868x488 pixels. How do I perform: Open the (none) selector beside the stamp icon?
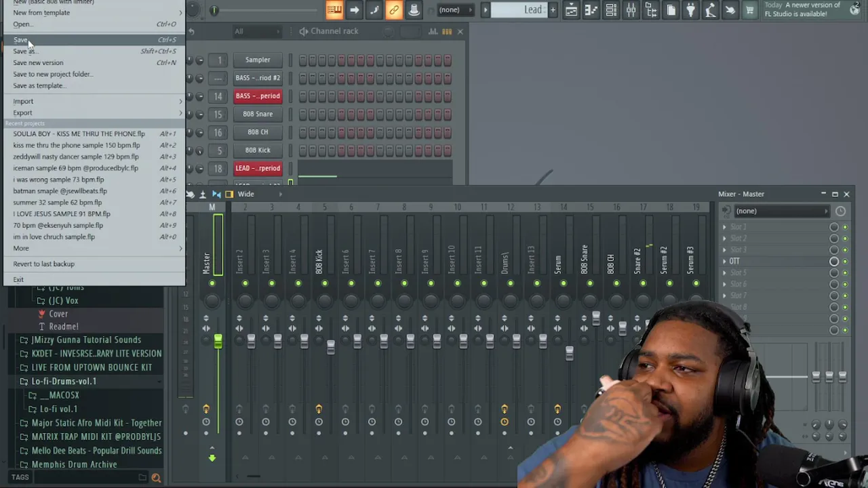click(454, 9)
